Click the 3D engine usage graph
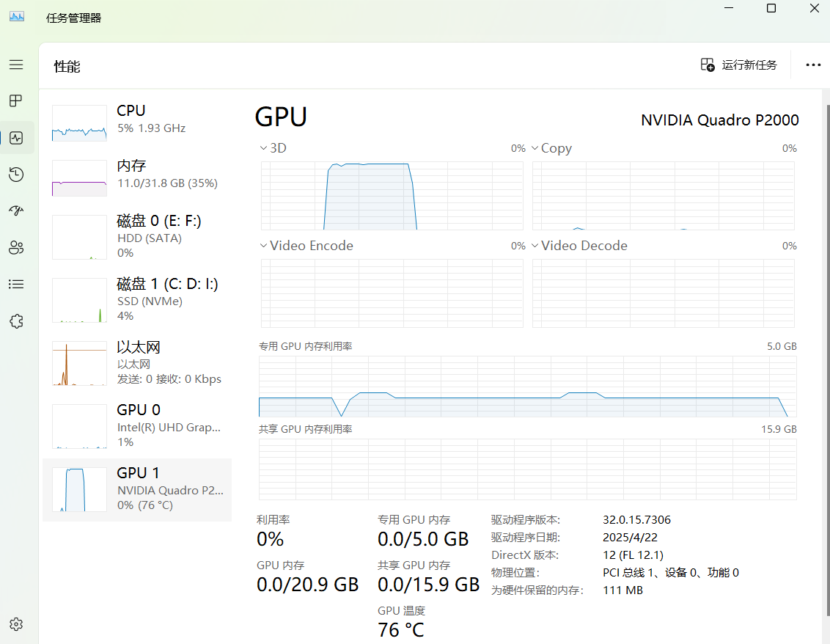Image resolution: width=830 pixels, height=644 pixels. click(392, 195)
